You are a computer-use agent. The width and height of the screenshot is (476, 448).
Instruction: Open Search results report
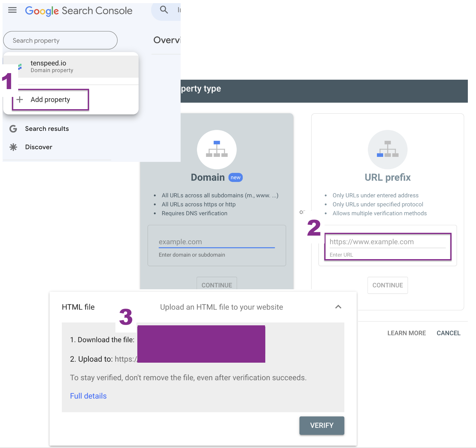47,129
